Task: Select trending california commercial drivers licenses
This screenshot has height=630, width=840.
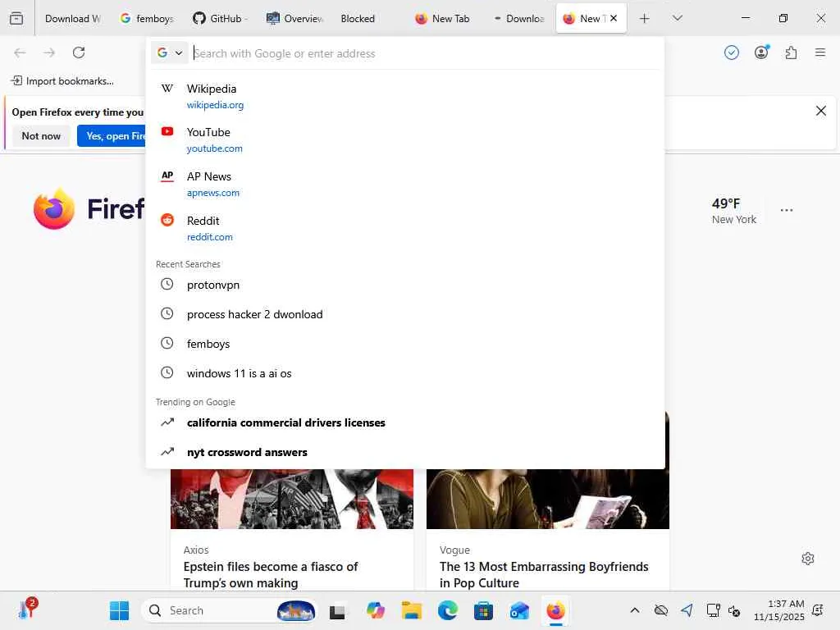Action: pyautogui.click(x=405, y=422)
